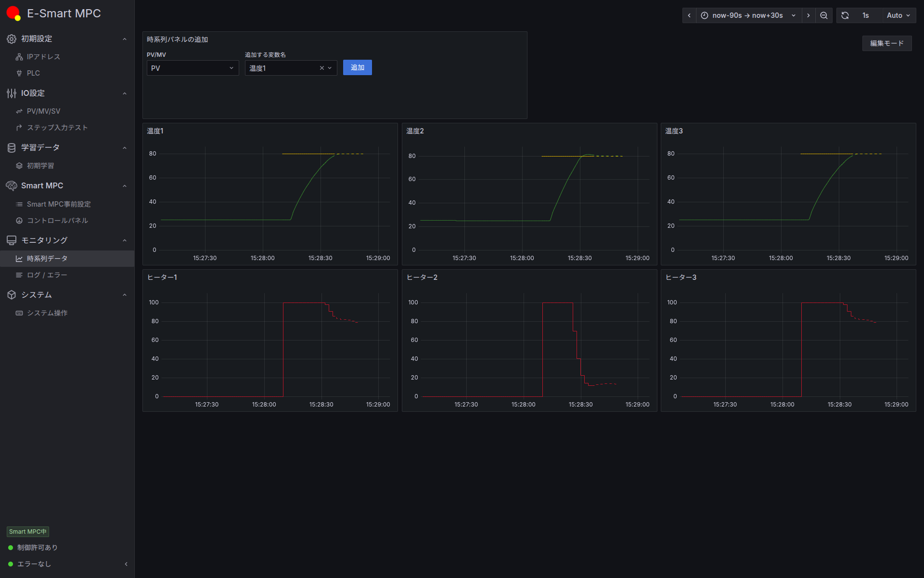Click 温度3 panel title
The height and width of the screenshot is (578, 924).
coord(674,131)
